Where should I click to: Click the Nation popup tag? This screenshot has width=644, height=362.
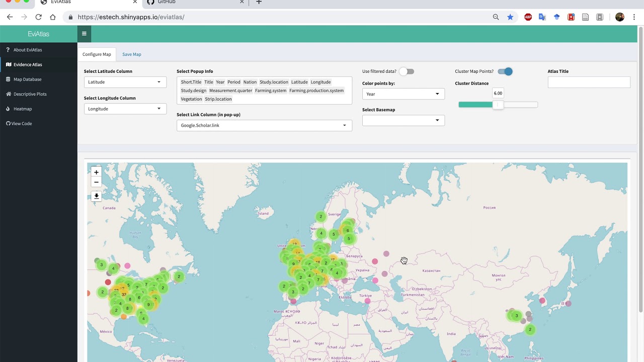[250, 82]
